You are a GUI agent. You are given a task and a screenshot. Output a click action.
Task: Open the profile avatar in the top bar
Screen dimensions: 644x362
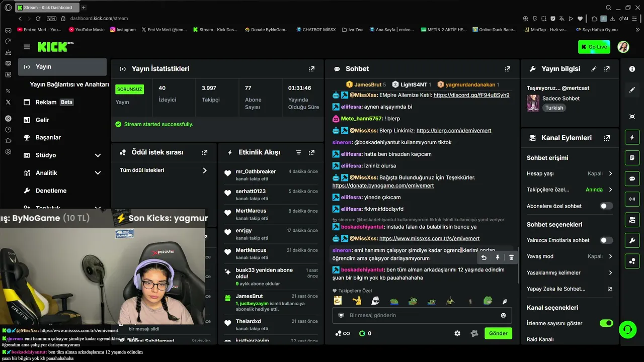pyautogui.click(x=623, y=47)
